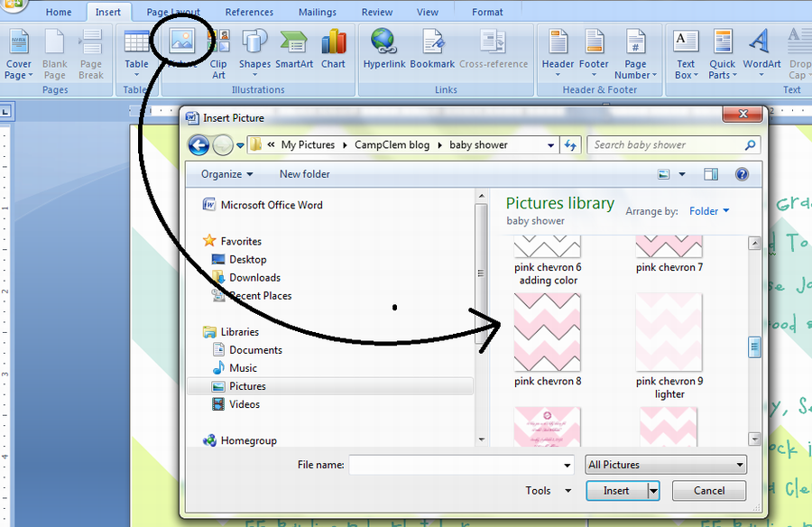Expand the File name history dropdown
Viewport: 812px width, 527px height.
click(567, 466)
